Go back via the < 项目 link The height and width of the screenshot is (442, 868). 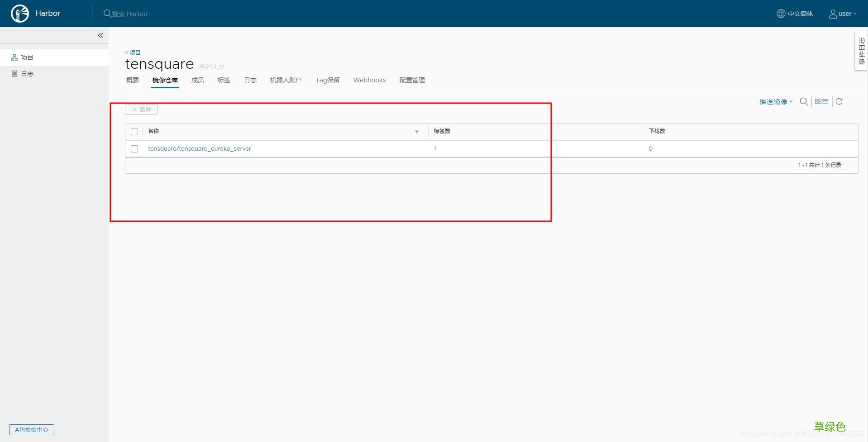pyautogui.click(x=133, y=52)
